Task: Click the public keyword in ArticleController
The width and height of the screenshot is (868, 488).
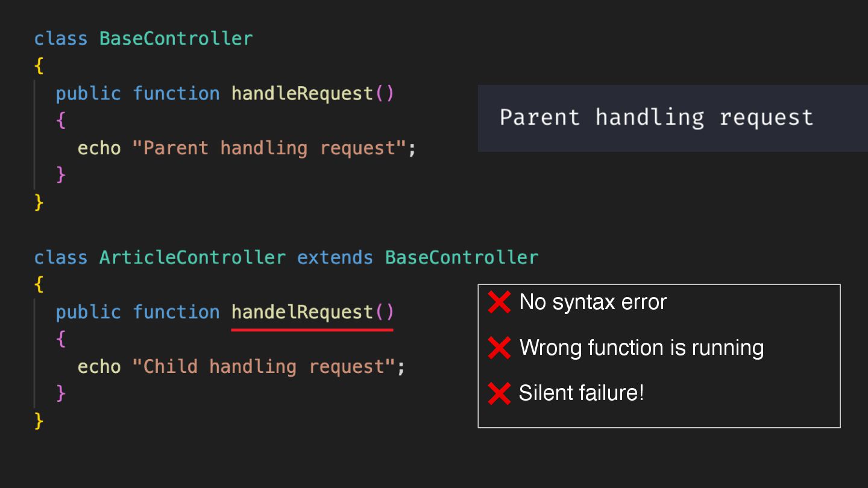Action: click(x=88, y=312)
